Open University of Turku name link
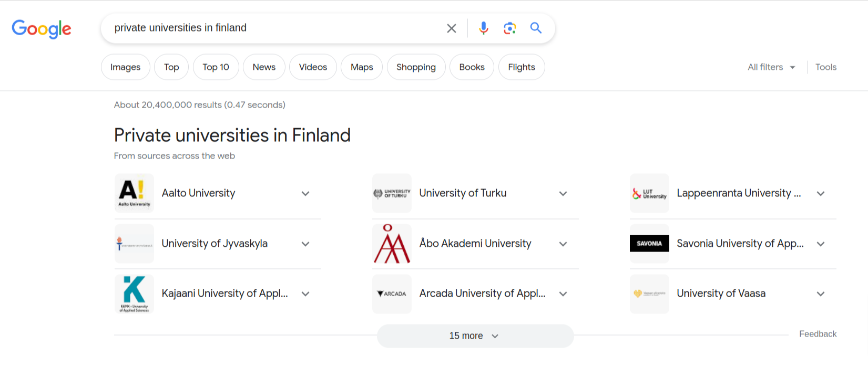 [463, 193]
